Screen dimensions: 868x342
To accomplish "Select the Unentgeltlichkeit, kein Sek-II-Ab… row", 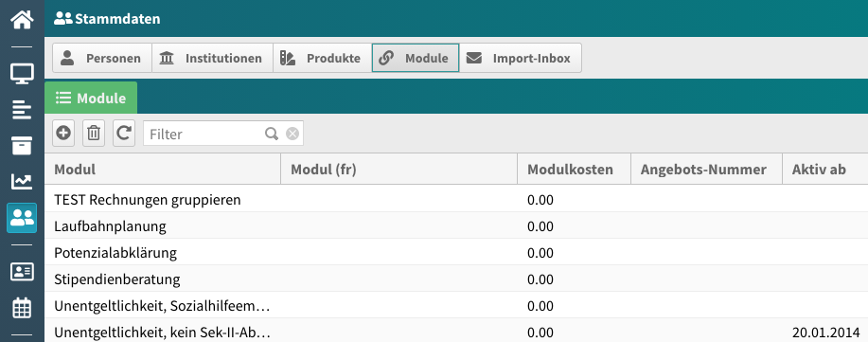I will tap(456, 331).
